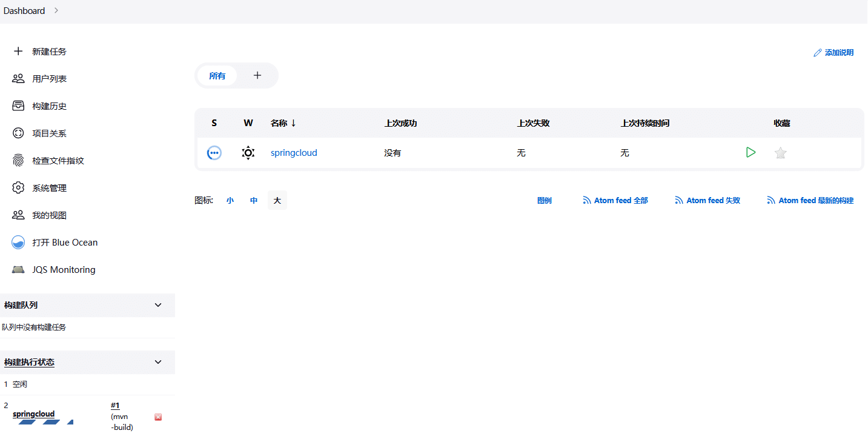Click the pencil icon beside 添加说明

pos(818,53)
